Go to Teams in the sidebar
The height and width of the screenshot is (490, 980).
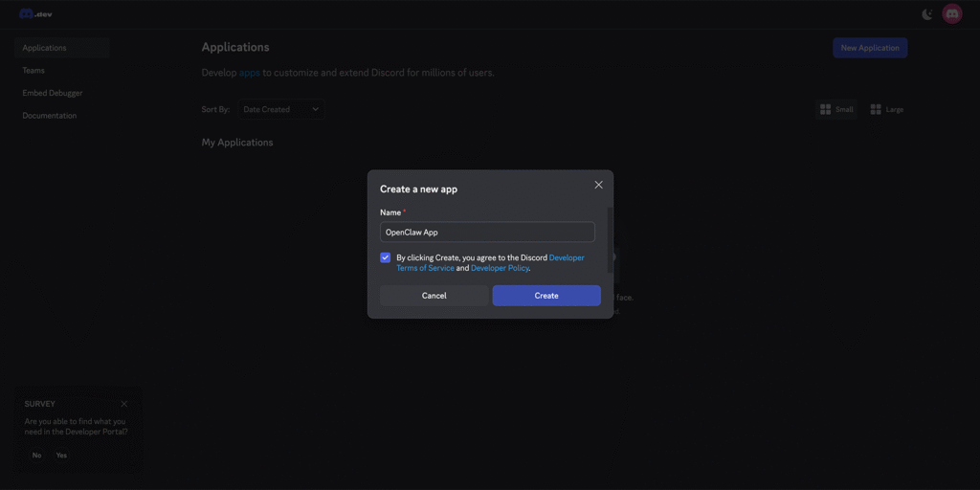(33, 71)
